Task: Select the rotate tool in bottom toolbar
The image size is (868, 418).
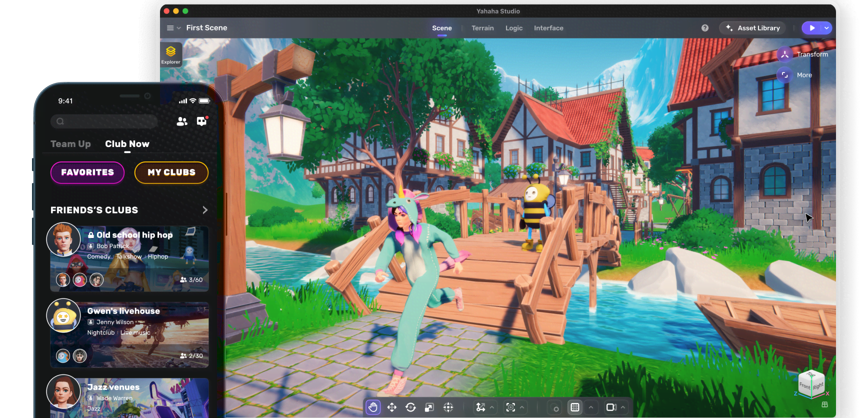Action: click(x=410, y=407)
